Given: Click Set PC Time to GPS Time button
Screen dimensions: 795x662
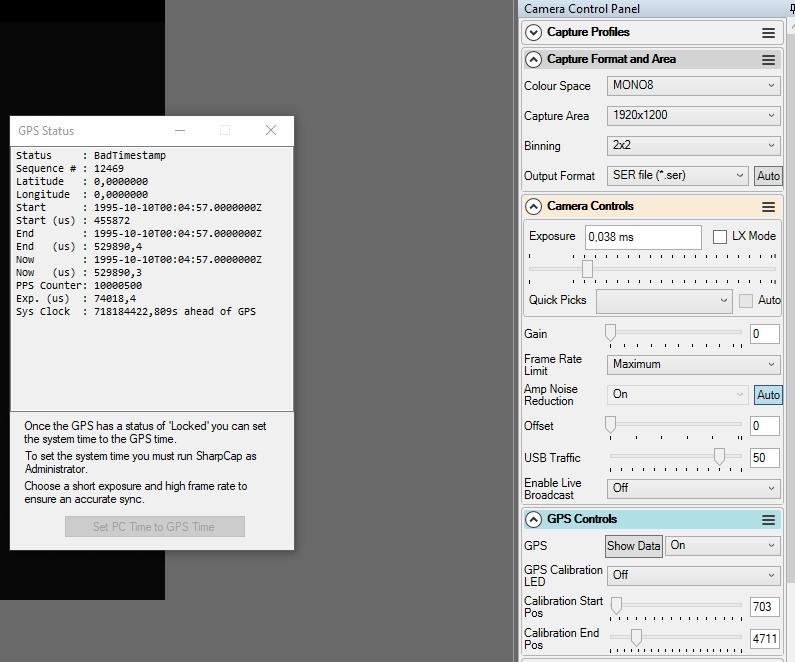Looking at the screenshot, I should tap(155, 527).
